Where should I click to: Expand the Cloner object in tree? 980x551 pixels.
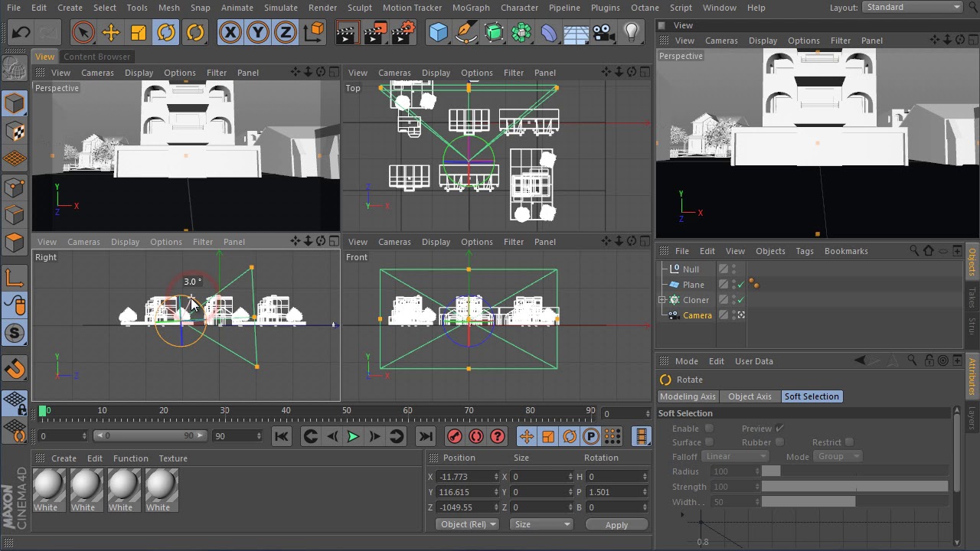662,300
